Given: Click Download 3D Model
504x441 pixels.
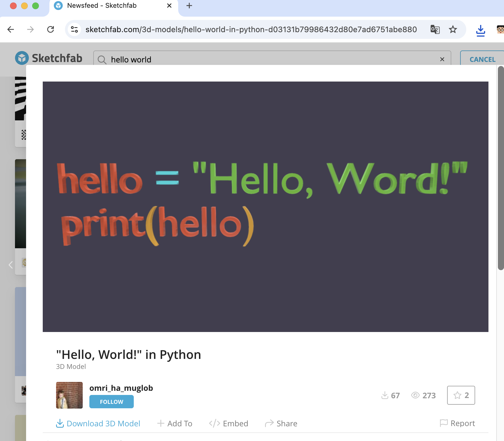Looking at the screenshot, I should tap(98, 424).
